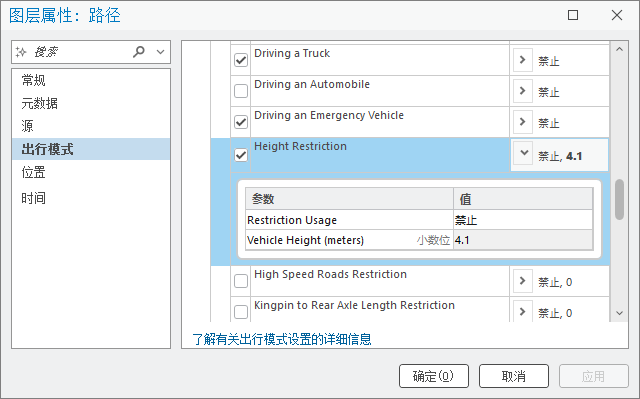Click the 参数 column header
Image resolution: width=640 pixels, height=399 pixels.
click(x=349, y=199)
